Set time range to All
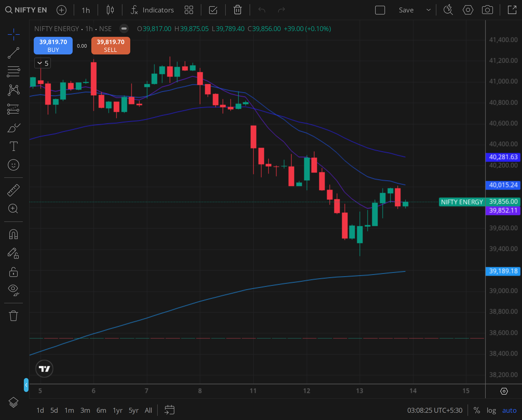 click(x=148, y=410)
